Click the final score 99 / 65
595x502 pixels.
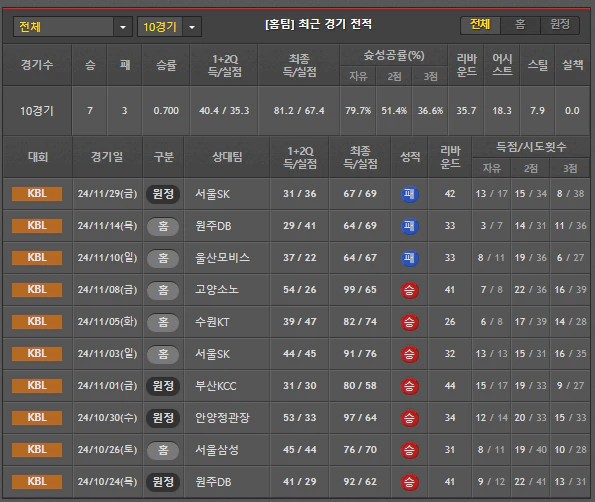coord(360,290)
